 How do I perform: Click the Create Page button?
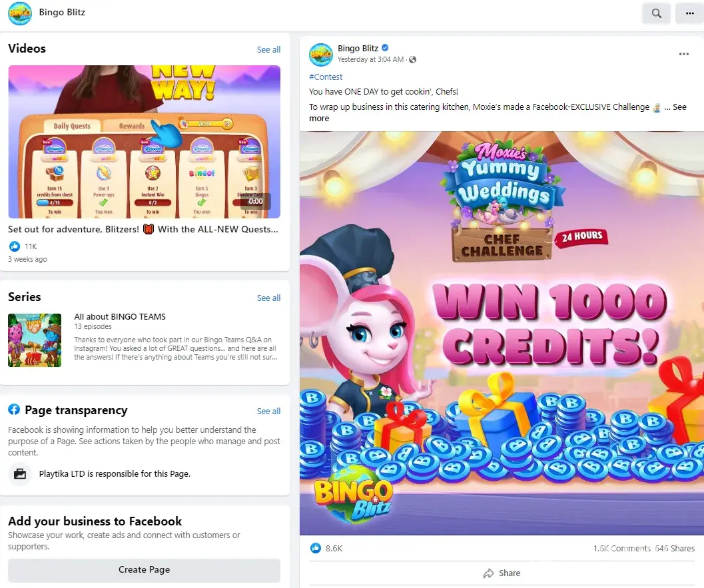[144, 569]
